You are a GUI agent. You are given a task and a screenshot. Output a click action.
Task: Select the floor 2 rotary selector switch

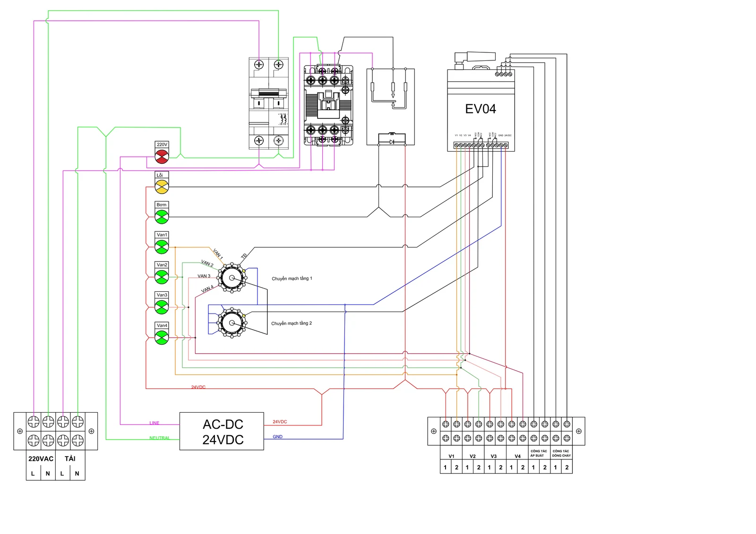232,323
